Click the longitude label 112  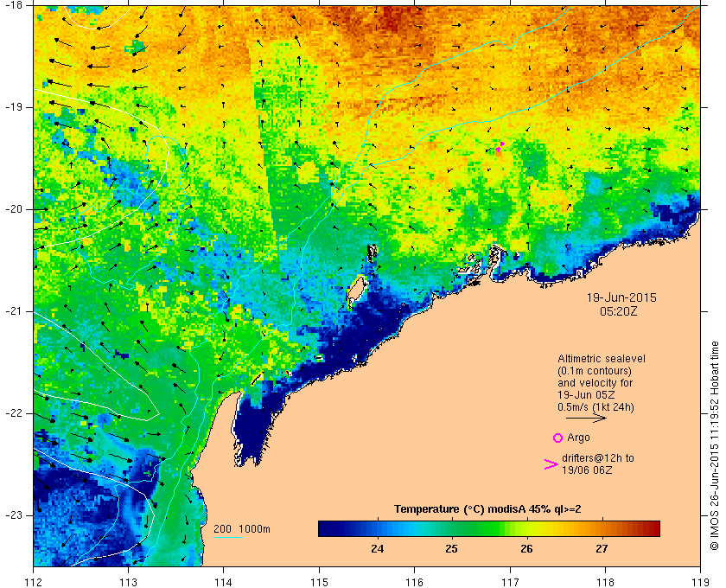pyautogui.click(x=34, y=582)
